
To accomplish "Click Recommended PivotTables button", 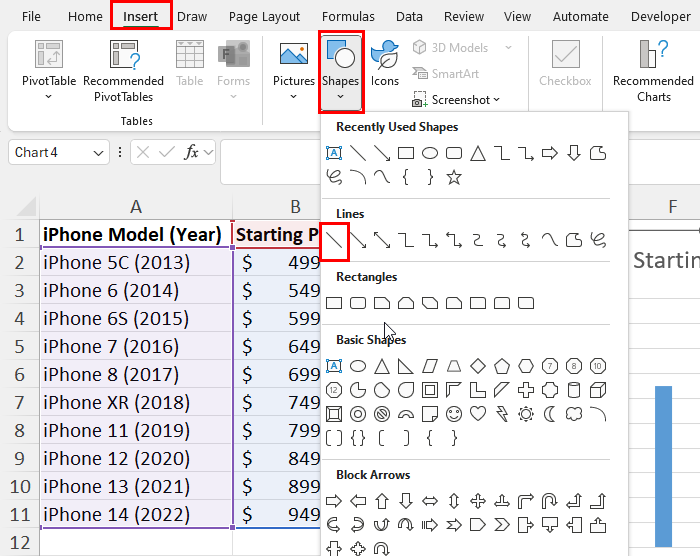I will tap(124, 71).
